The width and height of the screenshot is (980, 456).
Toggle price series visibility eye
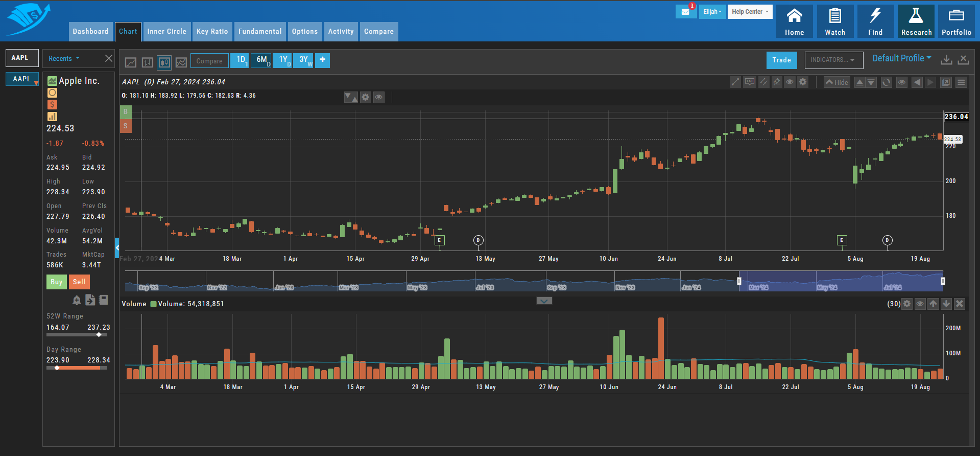tap(379, 97)
